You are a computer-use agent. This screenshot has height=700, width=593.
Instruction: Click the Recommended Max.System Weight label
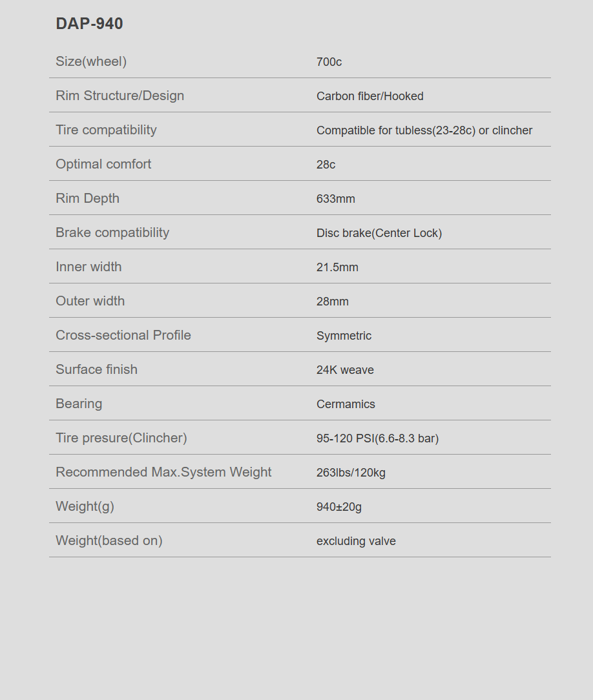(x=163, y=472)
